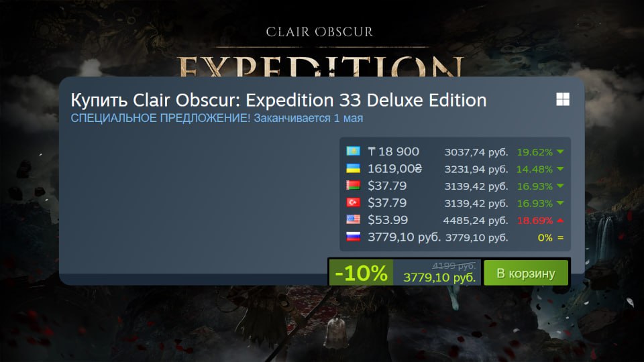Click the crossed-out 4199 руб. original price
This screenshot has width=644, height=362.
pyautogui.click(x=454, y=266)
